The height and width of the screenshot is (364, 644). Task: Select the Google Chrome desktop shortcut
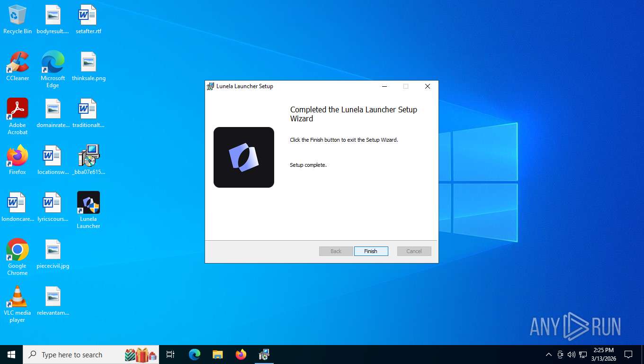click(18, 257)
